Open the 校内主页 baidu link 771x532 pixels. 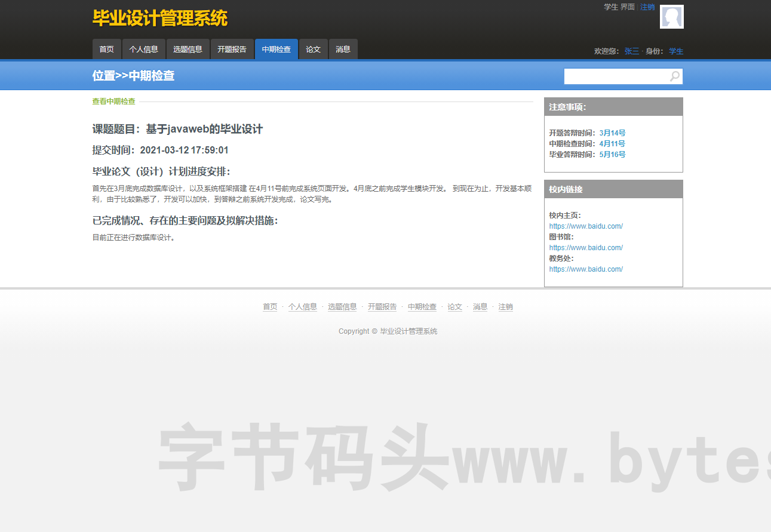(586, 226)
